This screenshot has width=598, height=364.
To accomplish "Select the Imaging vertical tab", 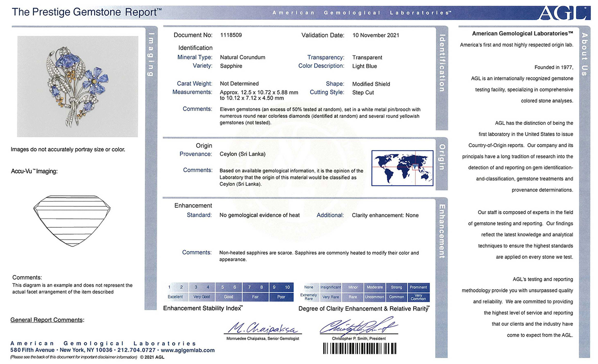I will click(x=151, y=55).
